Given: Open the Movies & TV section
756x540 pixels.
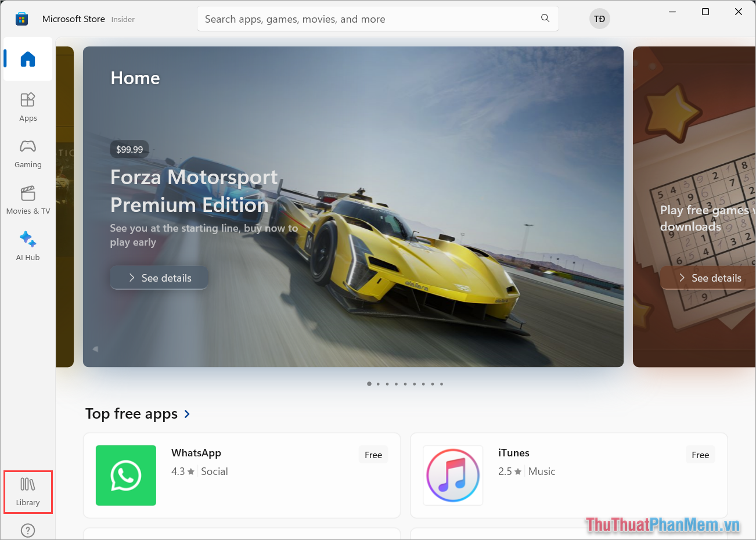Looking at the screenshot, I should pyautogui.click(x=28, y=200).
